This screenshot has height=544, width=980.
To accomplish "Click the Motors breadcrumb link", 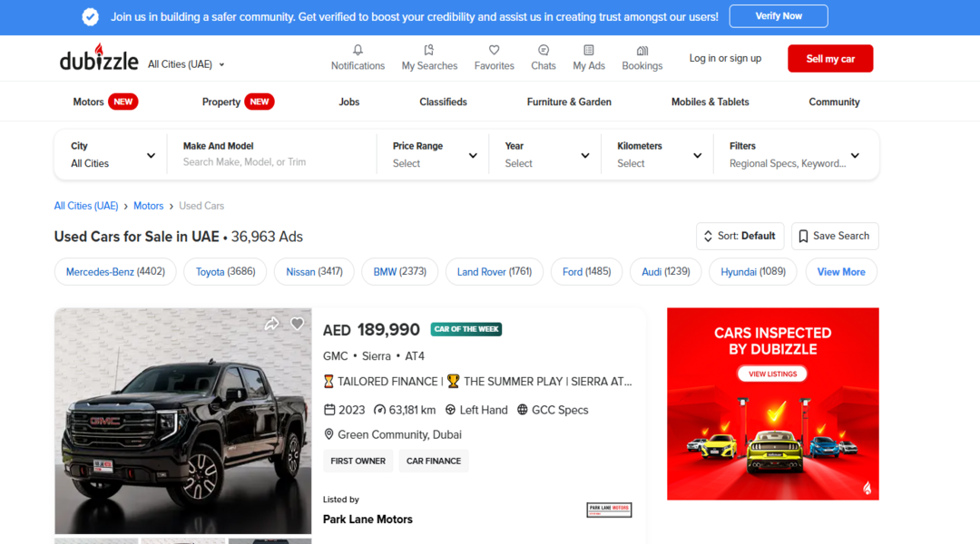I will tap(148, 206).
